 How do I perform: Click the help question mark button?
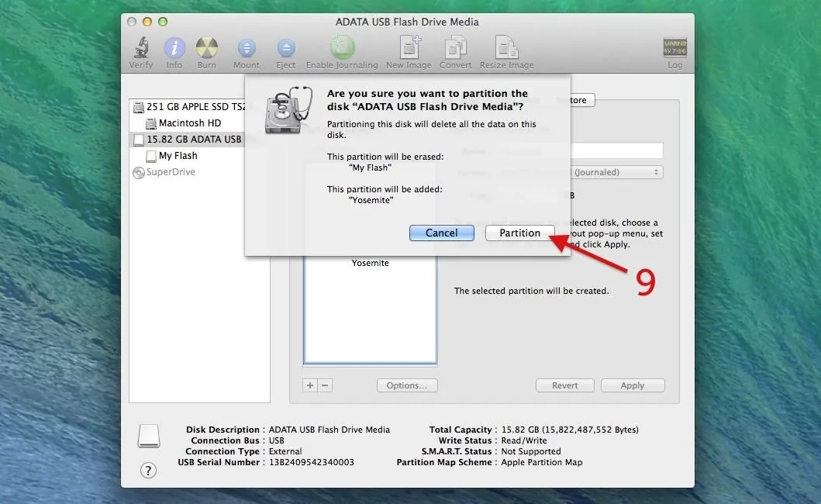[148, 471]
